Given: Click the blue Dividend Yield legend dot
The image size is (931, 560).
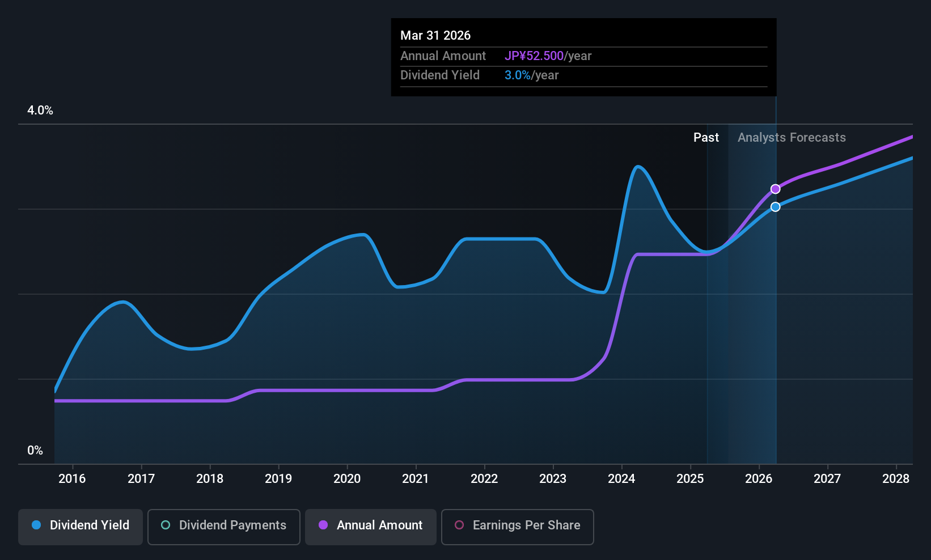Looking at the screenshot, I should coord(36,525).
